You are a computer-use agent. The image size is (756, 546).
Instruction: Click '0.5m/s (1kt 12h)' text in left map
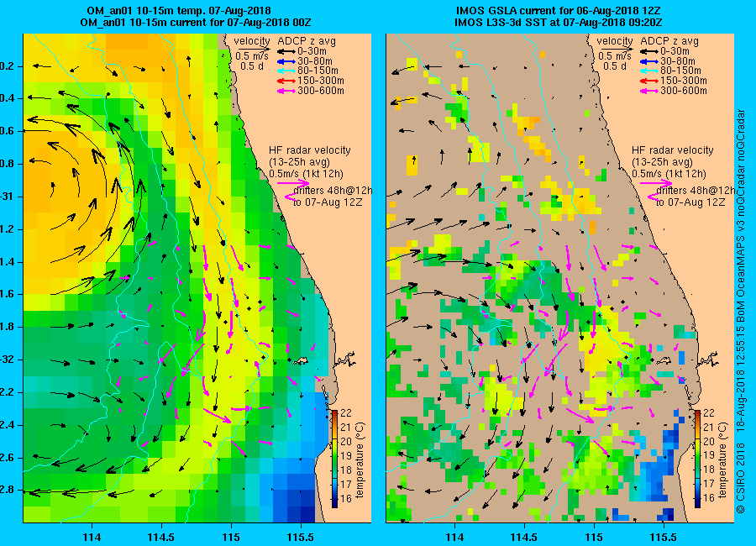(306, 173)
